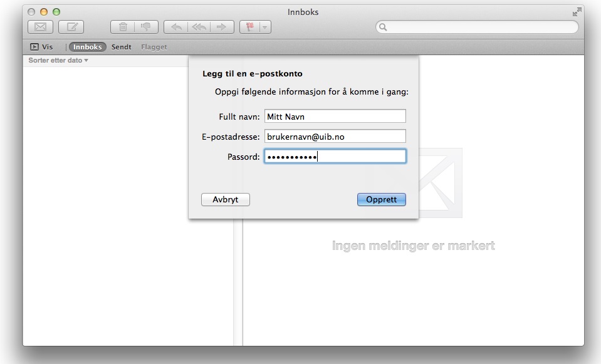Viewport: 601px width, 364px height.
Task: Click the Fullt navn text field
Action: click(335, 117)
